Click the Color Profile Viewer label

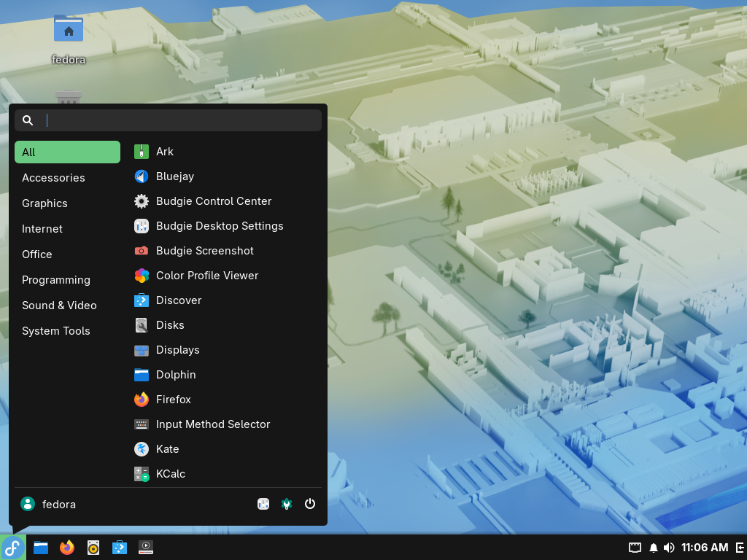(207, 275)
